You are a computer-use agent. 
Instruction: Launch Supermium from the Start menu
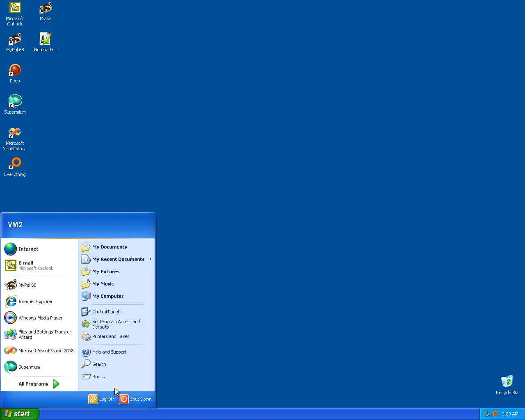click(39, 367)
